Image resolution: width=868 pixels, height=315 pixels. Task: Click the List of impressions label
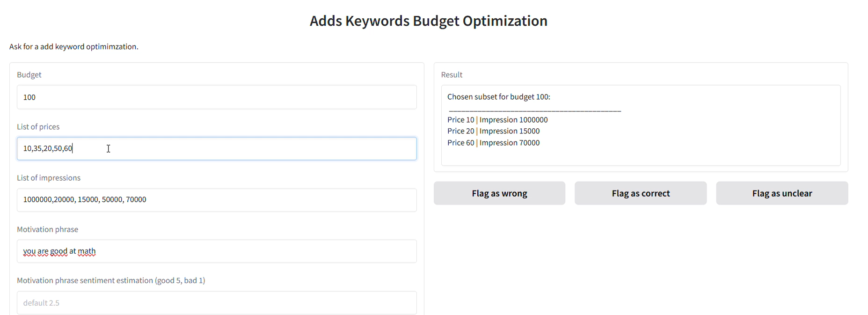[49, 178]
